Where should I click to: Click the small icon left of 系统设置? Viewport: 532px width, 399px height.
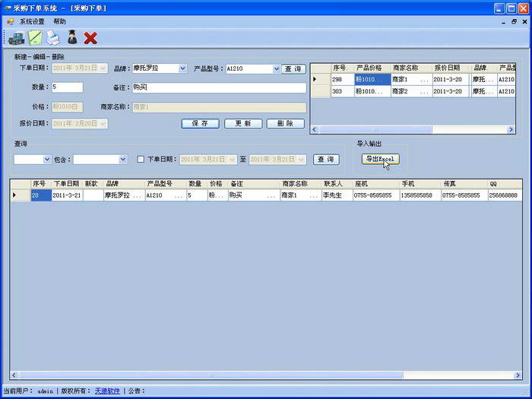(x=10, y=21)
